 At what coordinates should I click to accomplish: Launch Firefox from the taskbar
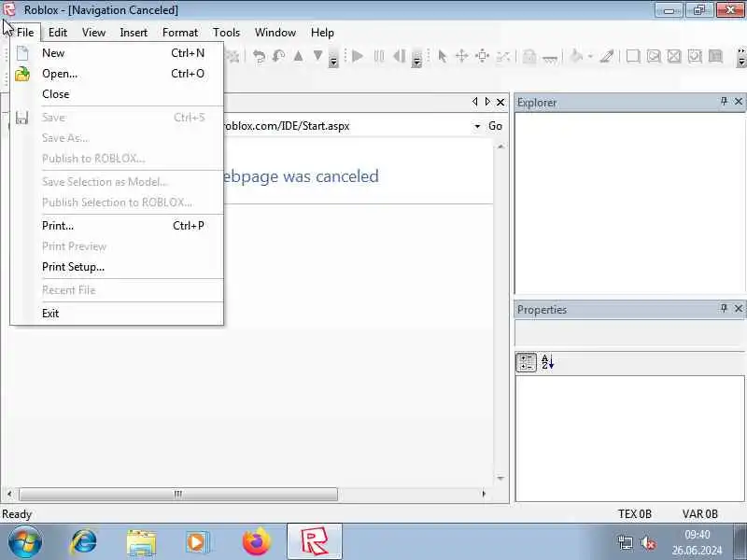[x=256, y=542]
